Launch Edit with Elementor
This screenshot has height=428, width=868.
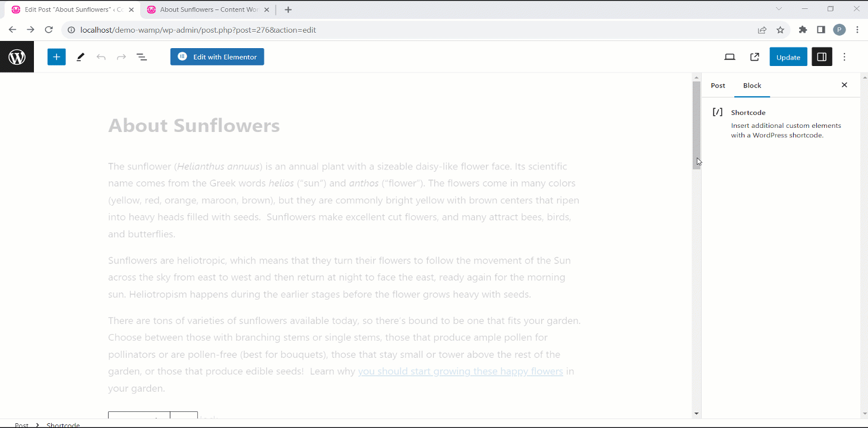[x=217, y=56]
